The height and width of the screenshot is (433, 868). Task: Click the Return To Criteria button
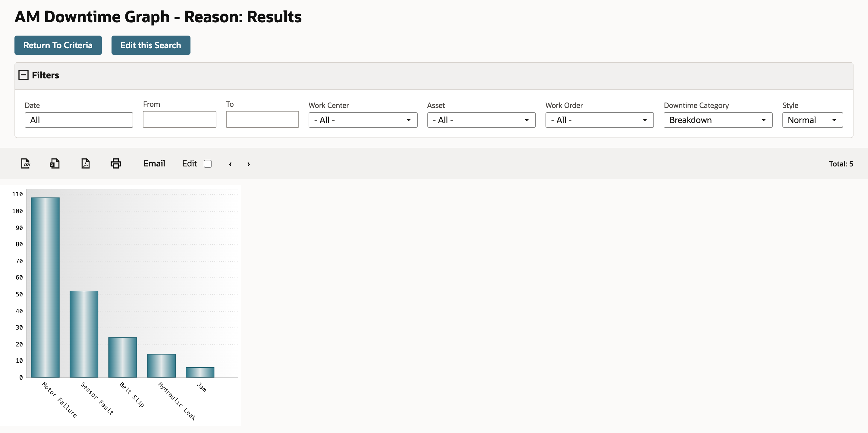coord(58,45)
